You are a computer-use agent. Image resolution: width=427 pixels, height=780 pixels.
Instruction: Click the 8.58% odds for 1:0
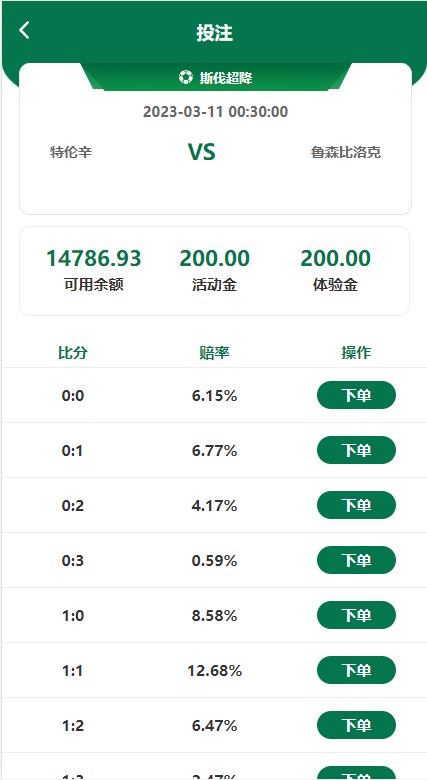[214, 616]
